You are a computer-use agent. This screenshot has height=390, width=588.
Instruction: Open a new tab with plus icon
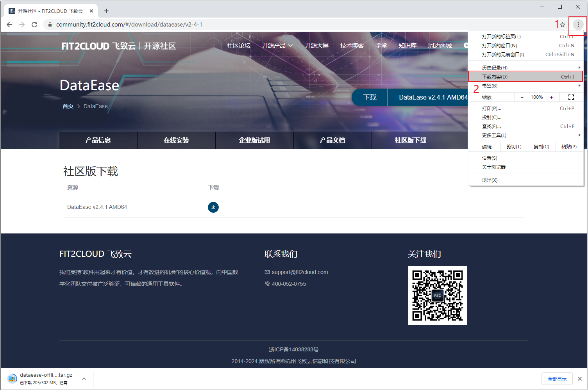pos(106,11)
